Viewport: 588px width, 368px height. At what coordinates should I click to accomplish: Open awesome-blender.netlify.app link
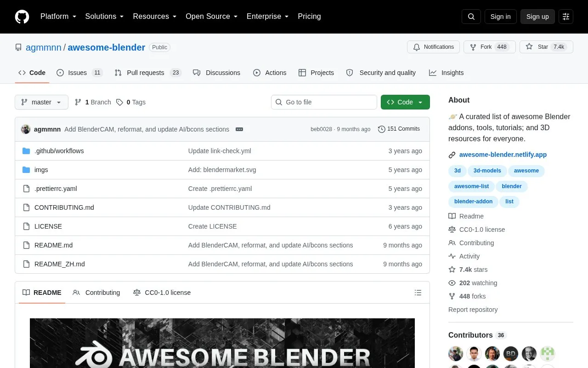tap(503, 155)
